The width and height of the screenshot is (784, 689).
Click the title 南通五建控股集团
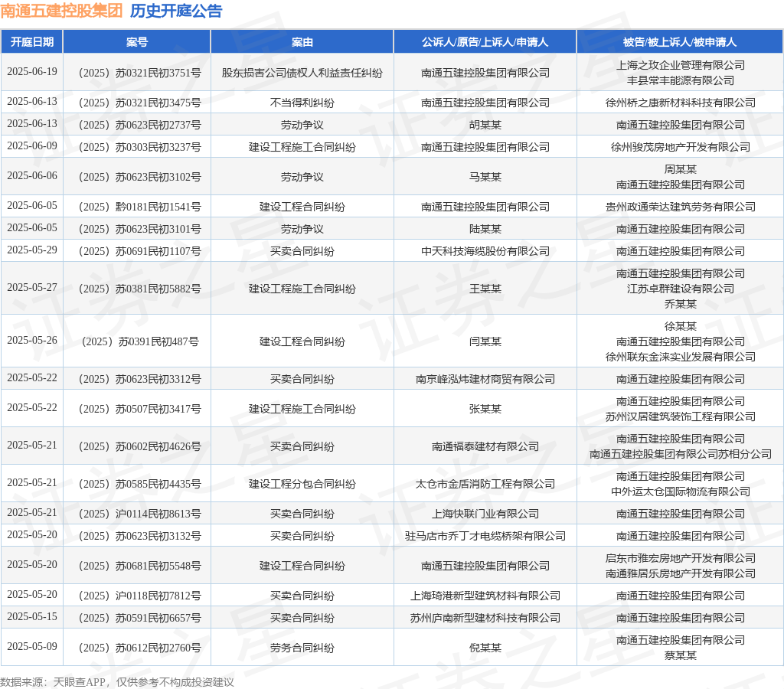(x=61, y=11)
